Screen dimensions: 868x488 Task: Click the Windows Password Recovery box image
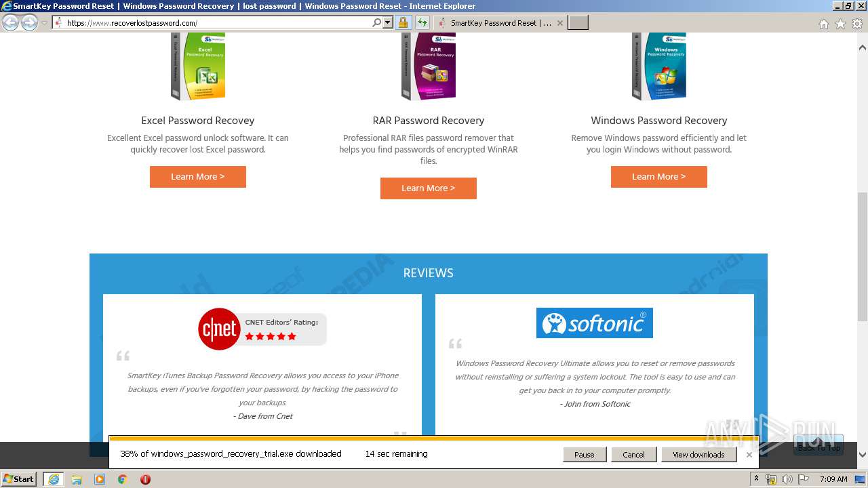(x=659, y=66)
